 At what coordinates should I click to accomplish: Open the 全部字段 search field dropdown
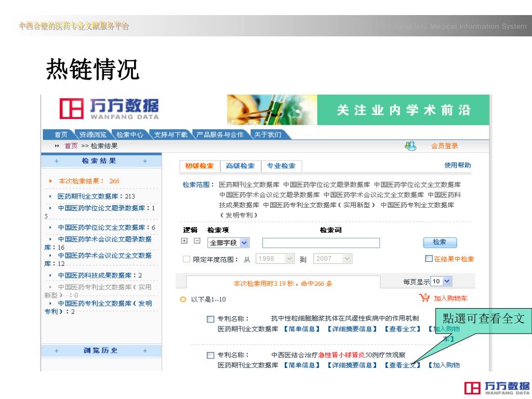pyautogui.click(x=229, y=243)
